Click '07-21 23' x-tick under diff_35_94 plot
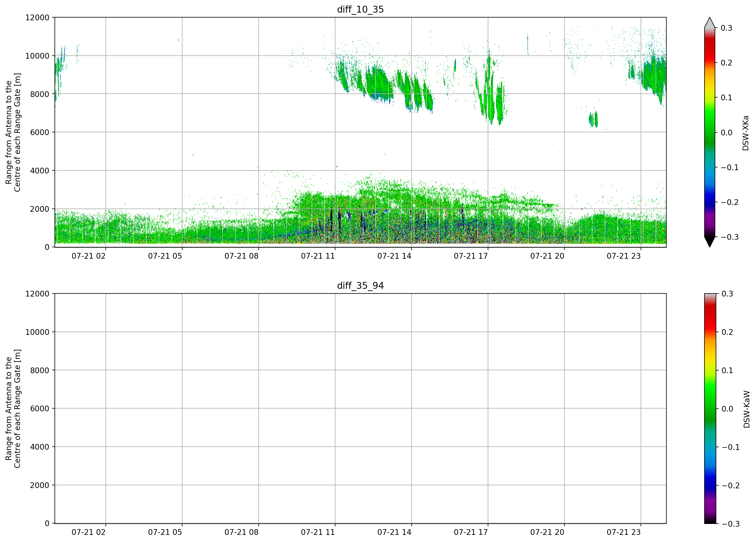Viewport: 756px width, 542px height. [624, 532]
